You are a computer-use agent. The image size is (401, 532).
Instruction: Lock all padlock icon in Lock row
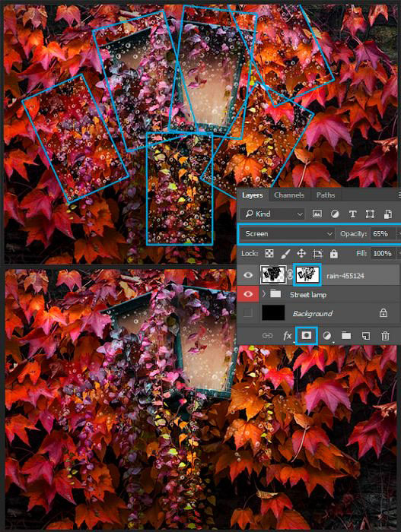coord(334,253)
